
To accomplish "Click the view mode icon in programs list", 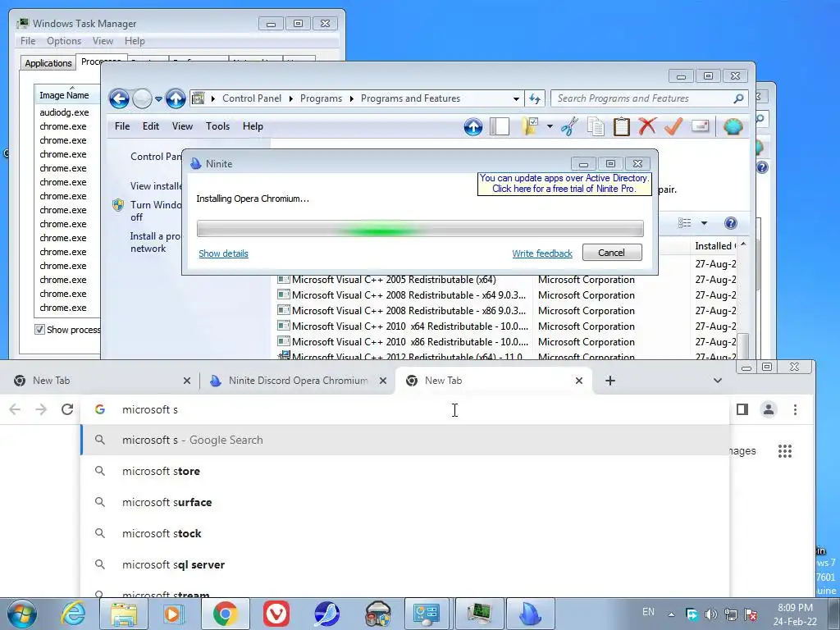I will (685, 223).
